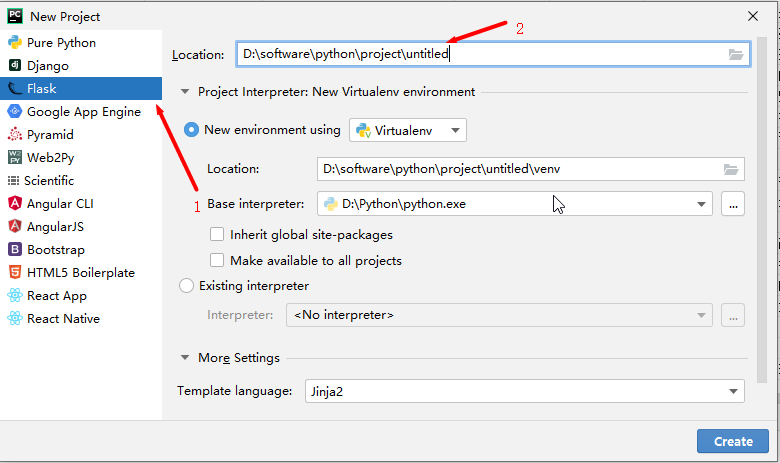Click the Scientific project icon
The width and height of the screenshot is (780, 463).
[x=13, y=181]
